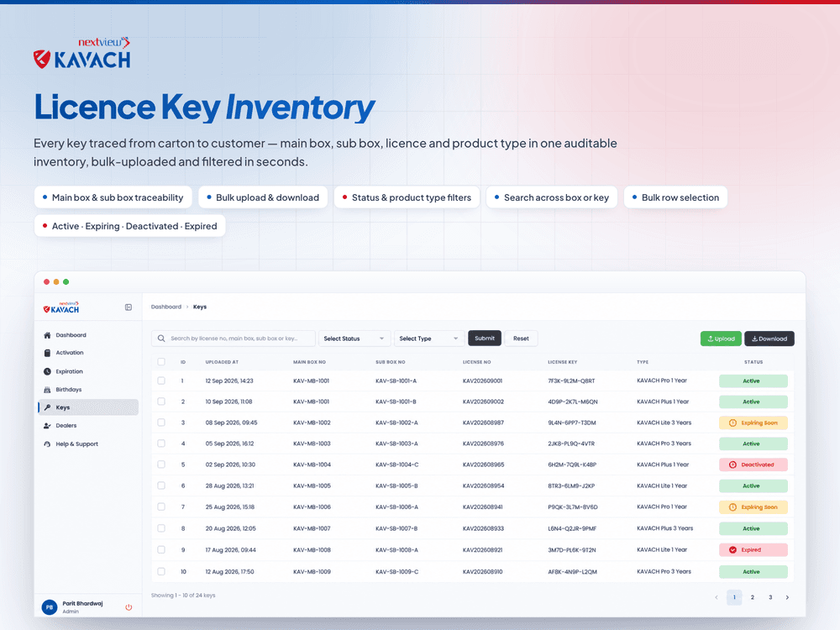Click the nextview KAVACH logo at page top
Image resolution: width=840 pixels, height=630 pixels.
tap(82, 53)
